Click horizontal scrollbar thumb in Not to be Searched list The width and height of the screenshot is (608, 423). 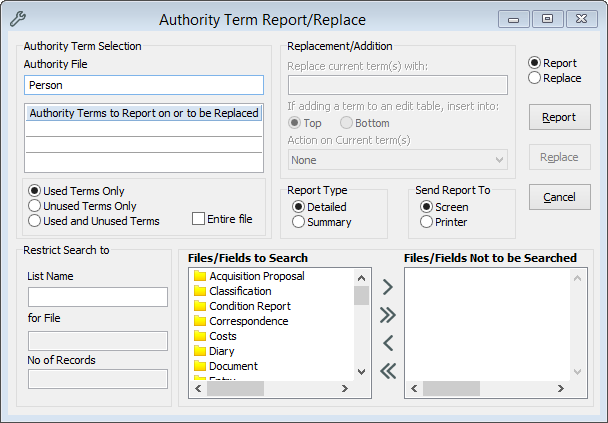pyautogui.click(x=451, y=388)
